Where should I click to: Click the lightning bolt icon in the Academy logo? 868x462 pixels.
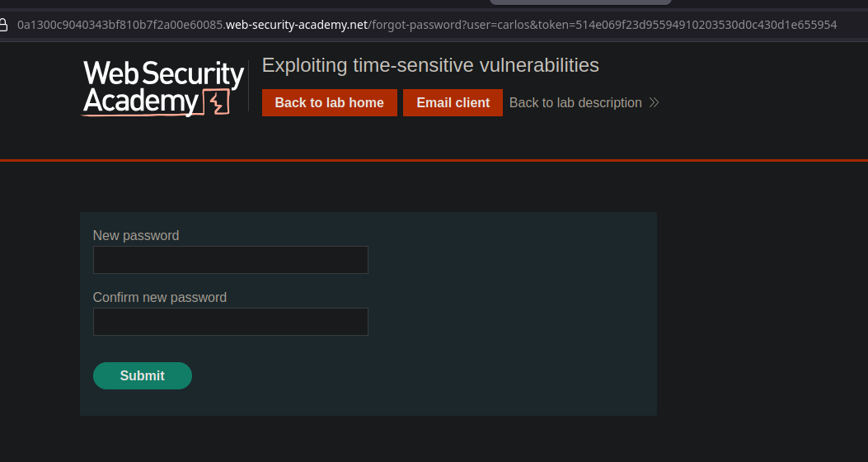coord(217,103)
